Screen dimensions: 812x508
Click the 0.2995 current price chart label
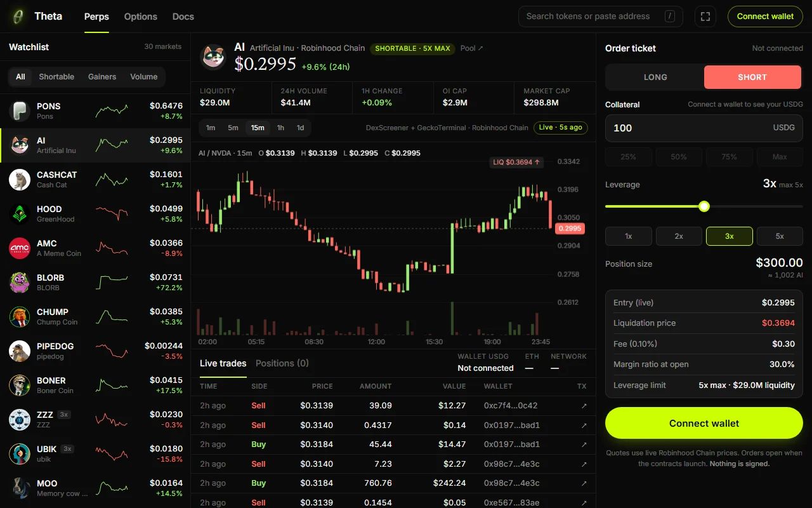coord(570,229)
